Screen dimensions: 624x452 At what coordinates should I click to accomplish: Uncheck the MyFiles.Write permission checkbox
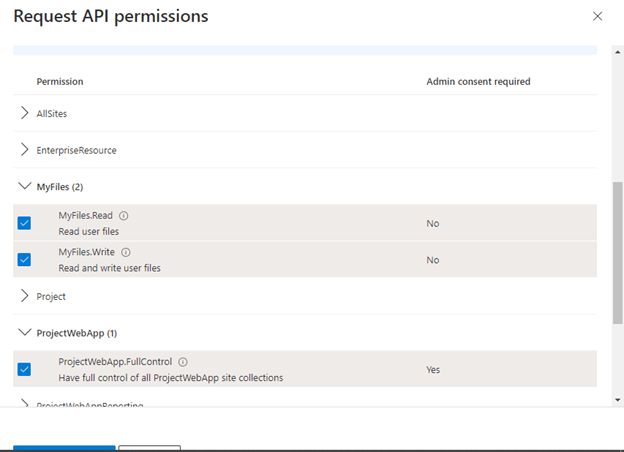(x=24, y=259)
